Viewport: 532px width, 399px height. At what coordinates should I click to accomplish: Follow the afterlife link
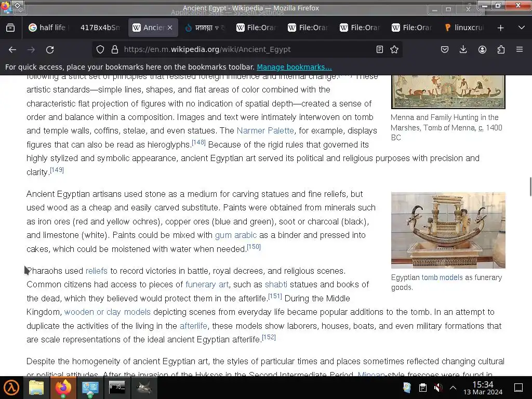point(193,326)
